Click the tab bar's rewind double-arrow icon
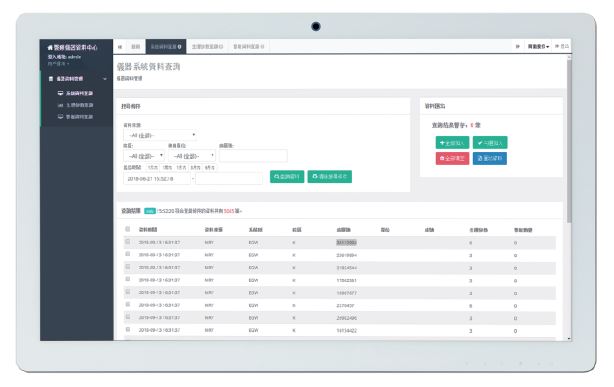 [120, 47]
